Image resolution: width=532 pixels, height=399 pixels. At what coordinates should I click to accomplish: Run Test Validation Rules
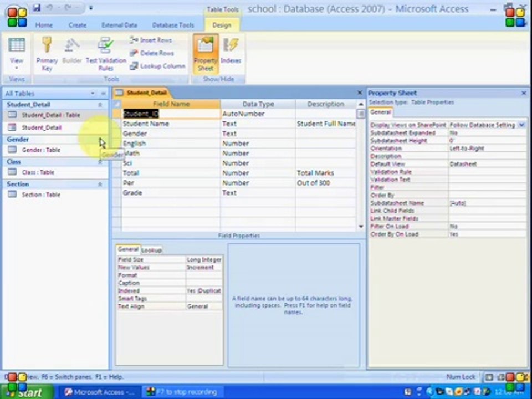106,54
